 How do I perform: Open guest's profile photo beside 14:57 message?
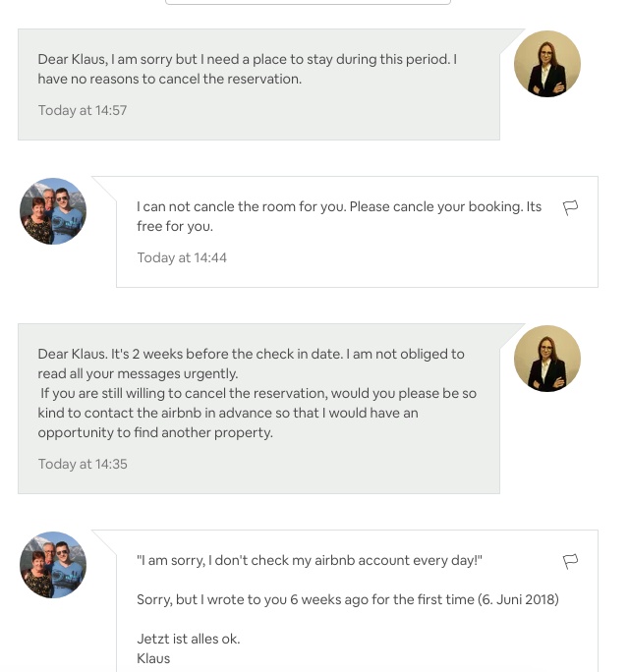click(547, 64)
